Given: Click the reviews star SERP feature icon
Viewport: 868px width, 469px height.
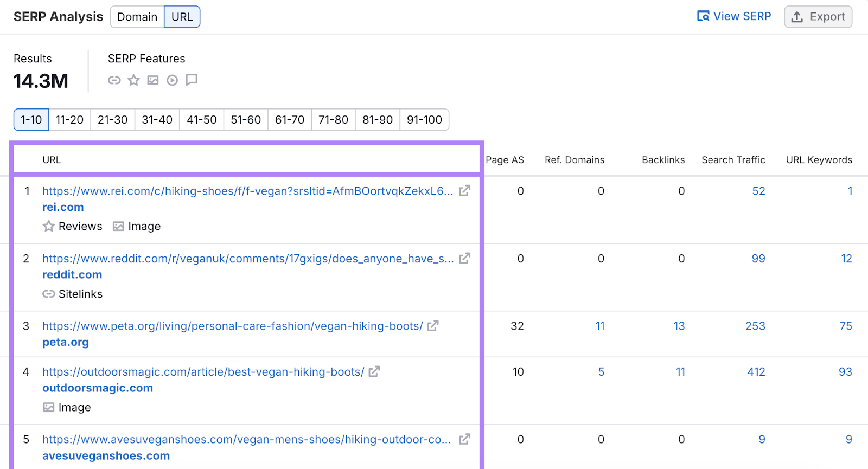Looking at the screenshot, I should click(133, 80).
